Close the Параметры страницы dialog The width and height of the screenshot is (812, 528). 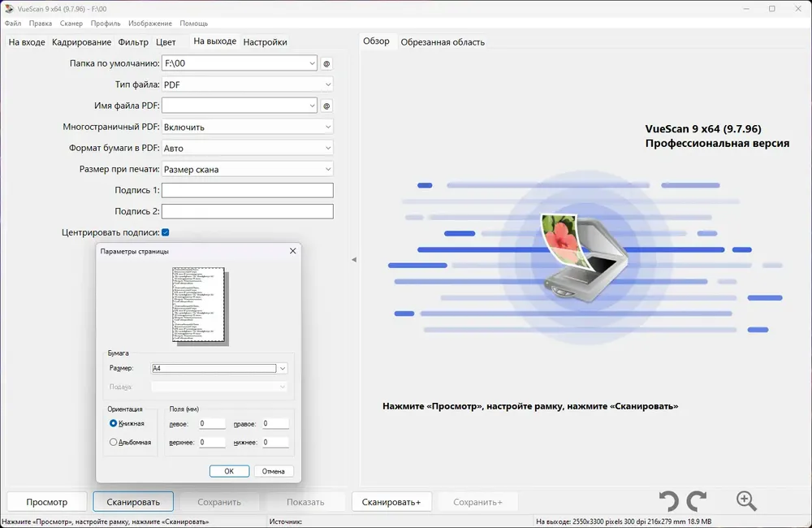tap(292, 251)
